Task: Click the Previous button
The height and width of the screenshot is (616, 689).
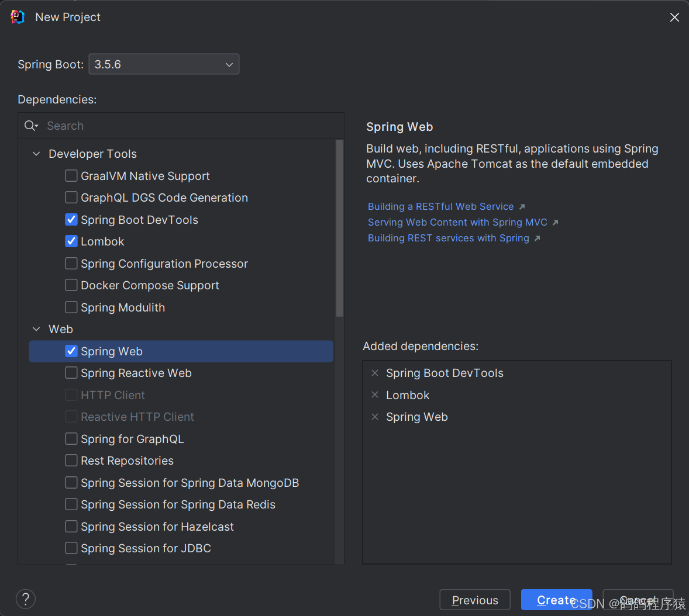Action: point(474,600)
